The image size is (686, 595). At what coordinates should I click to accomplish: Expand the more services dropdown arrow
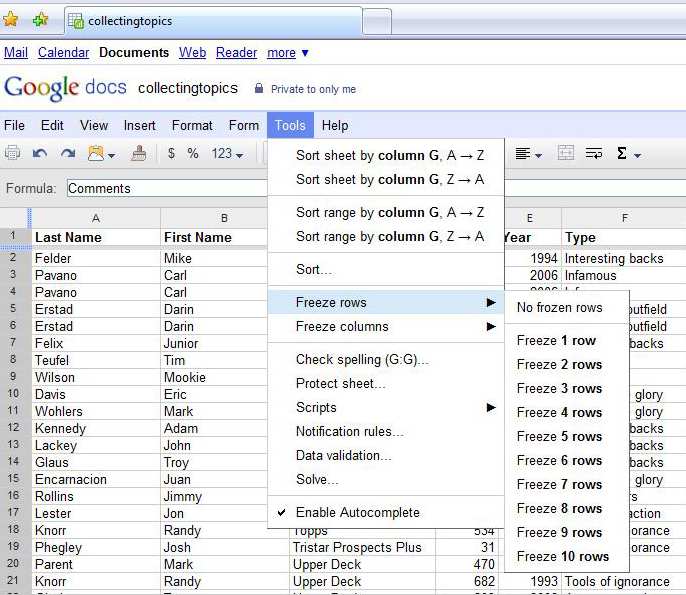[305, 53]
